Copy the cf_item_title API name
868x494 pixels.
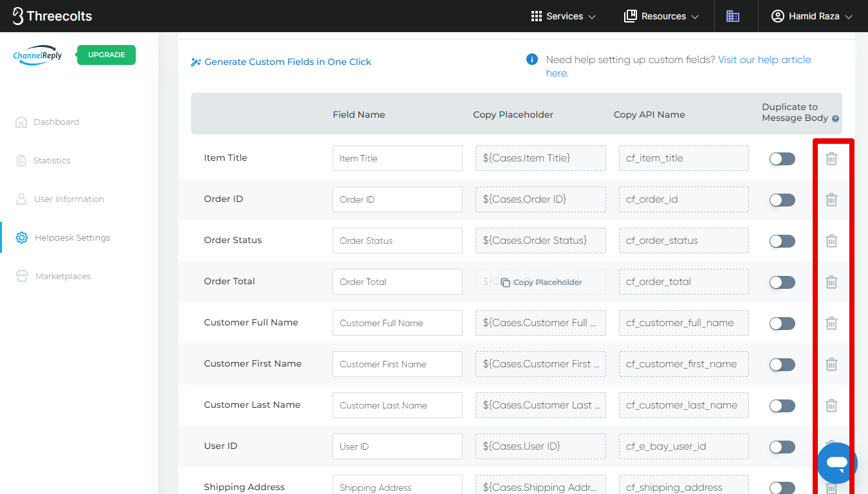pos(683,158)
